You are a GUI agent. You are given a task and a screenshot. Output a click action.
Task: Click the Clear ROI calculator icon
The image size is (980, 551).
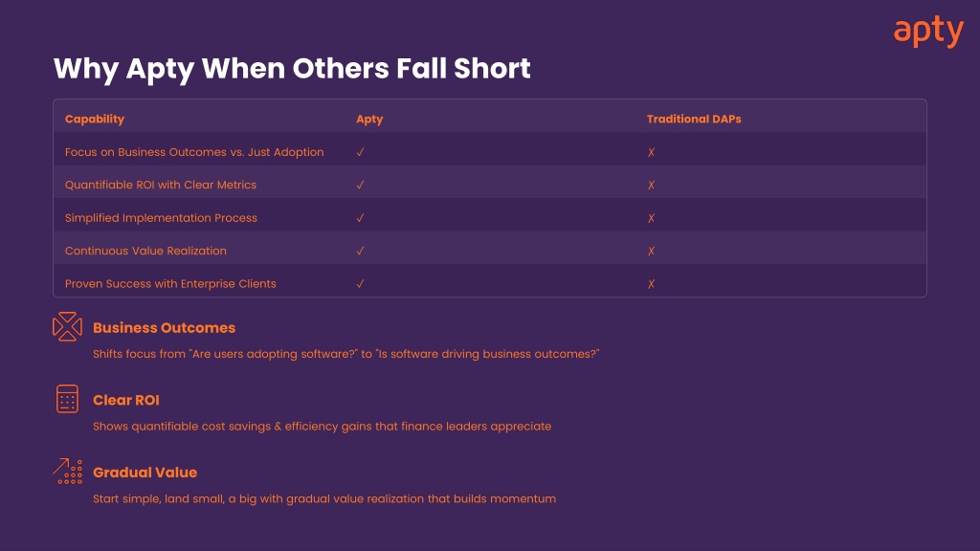pos(67,399)
